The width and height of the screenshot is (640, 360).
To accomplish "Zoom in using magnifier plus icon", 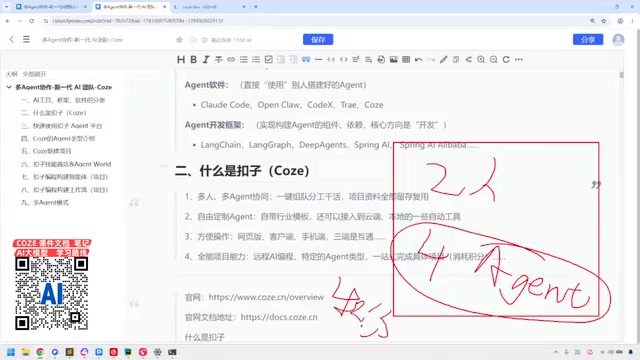I will (x=481, y=60).
